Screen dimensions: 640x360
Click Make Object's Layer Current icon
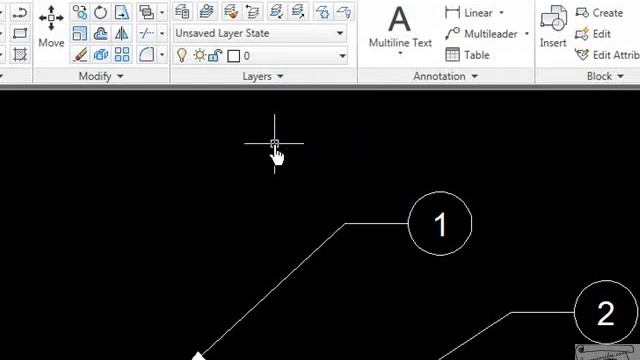pos(207,12)
